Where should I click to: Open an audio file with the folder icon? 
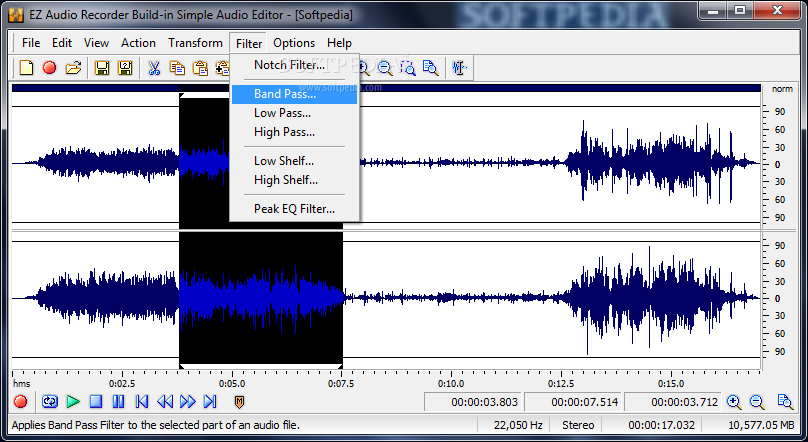tap(74, 67)
